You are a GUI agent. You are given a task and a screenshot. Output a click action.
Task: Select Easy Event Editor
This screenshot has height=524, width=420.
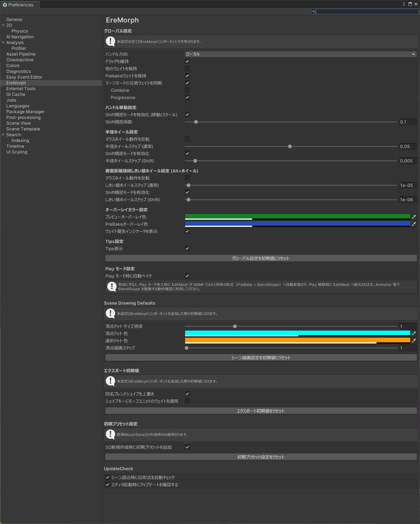click(x=24, y=77)
